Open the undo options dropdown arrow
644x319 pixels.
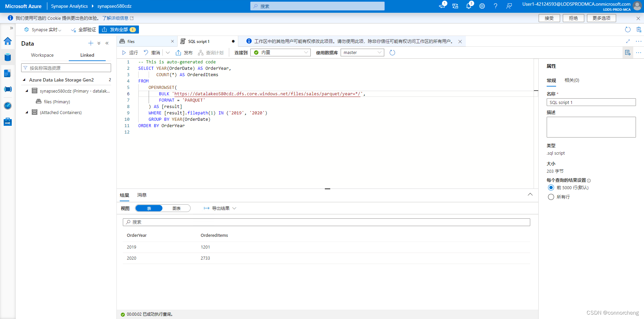click(x=168, y=53)
